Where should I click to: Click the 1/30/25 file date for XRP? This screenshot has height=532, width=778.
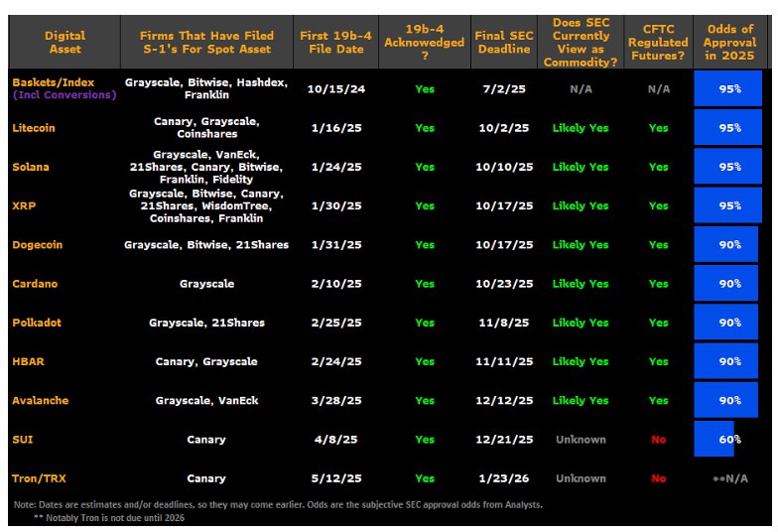point(336,206)
